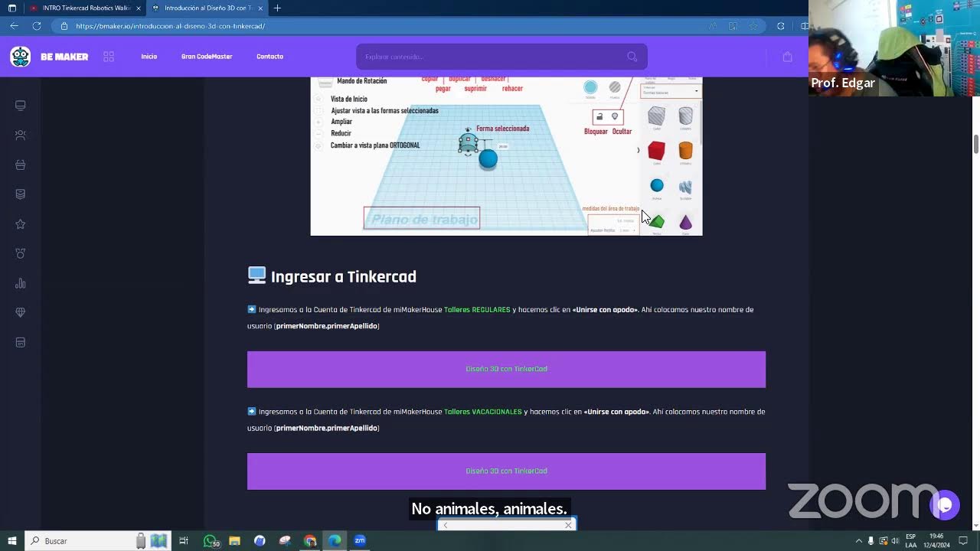Image resolution: width=980 pixels, height=551 pixels.
Task: Click the search magnifier icon
Action: coord(632,57)
